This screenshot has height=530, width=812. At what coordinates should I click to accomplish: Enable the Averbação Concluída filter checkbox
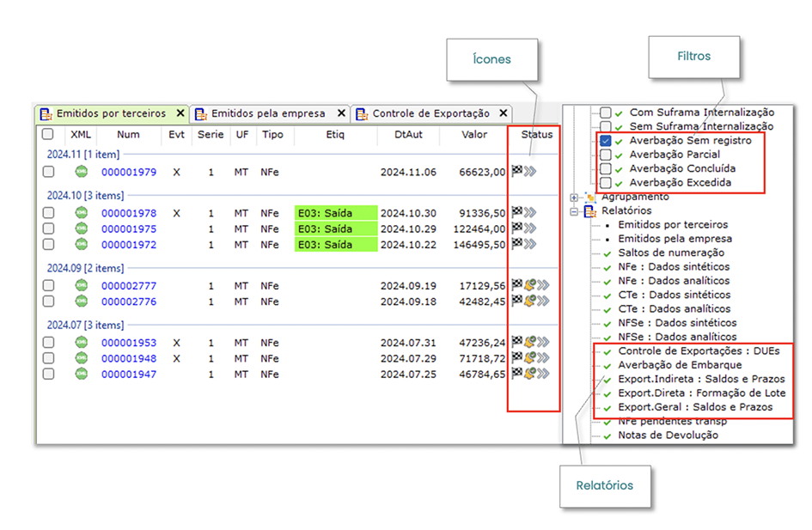point(606,169)
